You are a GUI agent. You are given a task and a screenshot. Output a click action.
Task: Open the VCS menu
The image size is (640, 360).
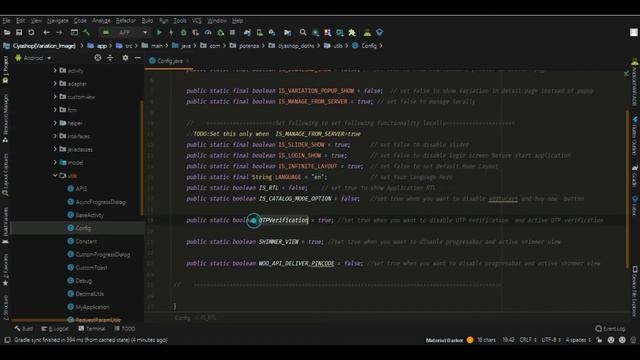coord(197,20)
